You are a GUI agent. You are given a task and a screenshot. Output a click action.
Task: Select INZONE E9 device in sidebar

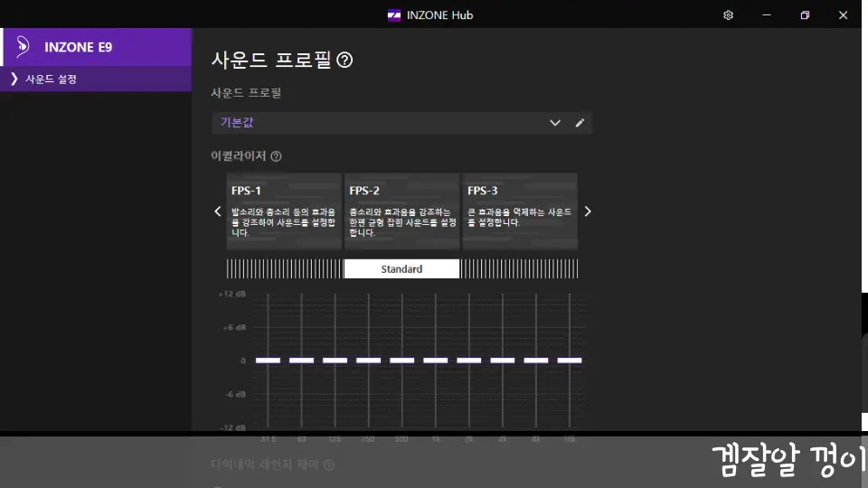(96, 47)
